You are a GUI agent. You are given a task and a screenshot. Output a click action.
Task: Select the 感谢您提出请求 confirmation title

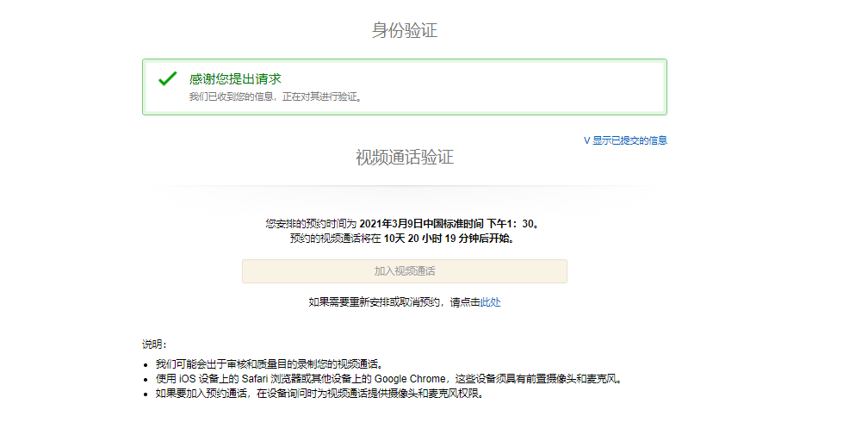pos(235,79)
